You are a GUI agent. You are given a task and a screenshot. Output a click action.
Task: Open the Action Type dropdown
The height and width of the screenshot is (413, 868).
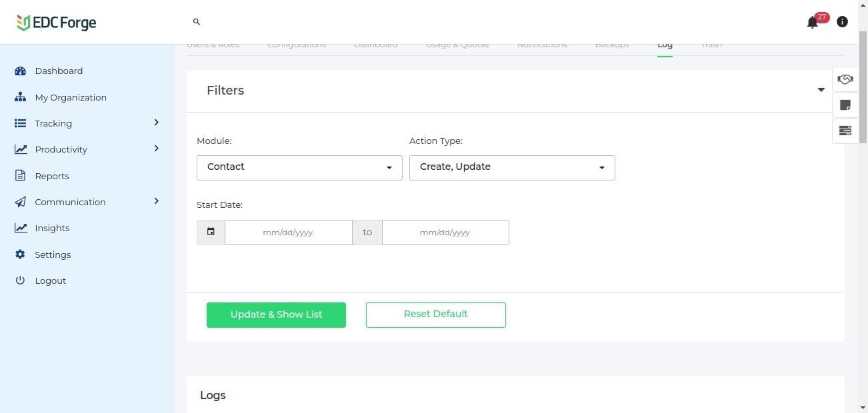tap(512, 167)
